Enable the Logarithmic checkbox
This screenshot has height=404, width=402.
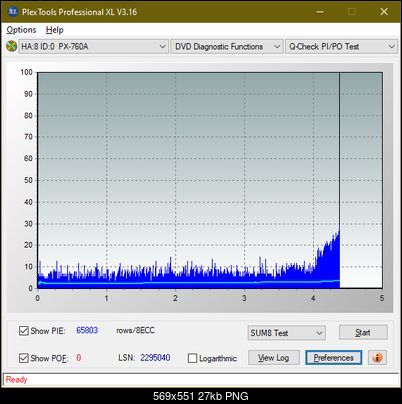click(192, 358)
